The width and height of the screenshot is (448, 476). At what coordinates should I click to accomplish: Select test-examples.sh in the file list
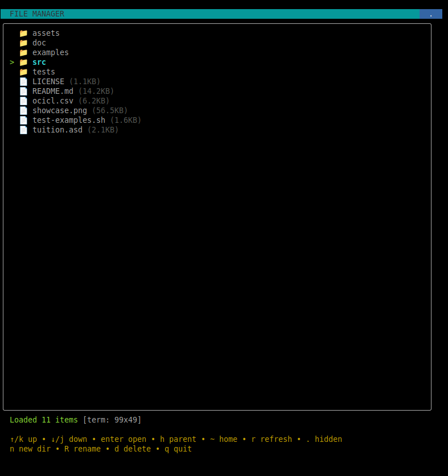(68, 121)
